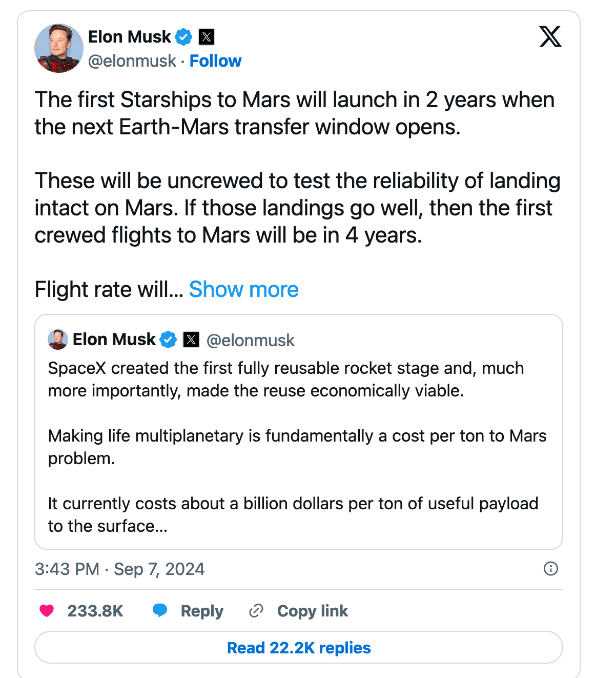Viewport: 616px width, 678px height.
Task: Follow the @elonmusk account
Action: click(215, 61)
